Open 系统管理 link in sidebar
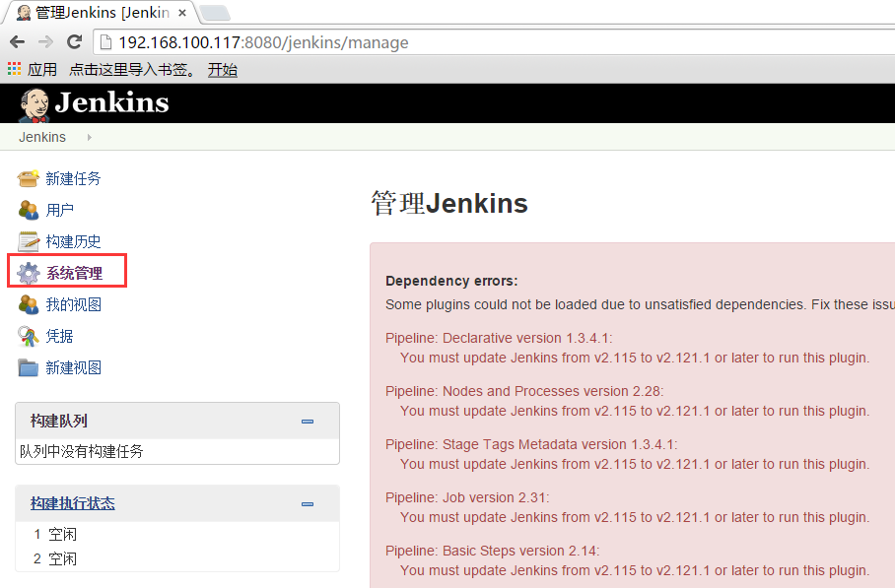 (74, 273)
